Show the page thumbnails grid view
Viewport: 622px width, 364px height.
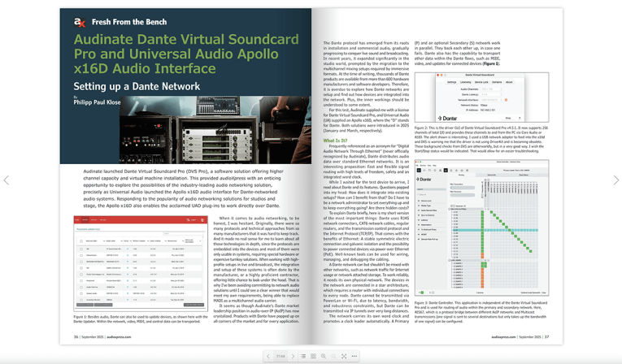tap(313, 356)
